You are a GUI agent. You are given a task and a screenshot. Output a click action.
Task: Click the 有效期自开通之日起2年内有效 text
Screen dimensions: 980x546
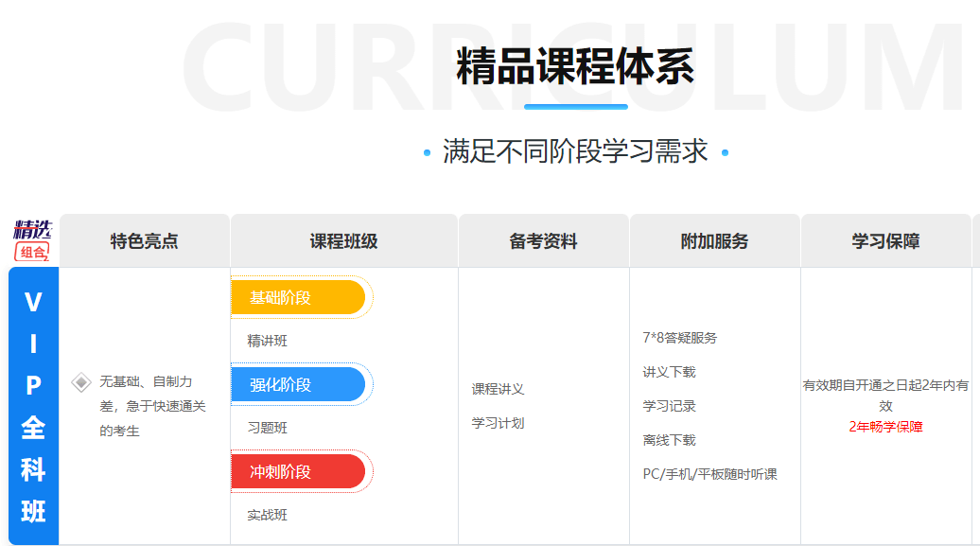pos(885,396)
